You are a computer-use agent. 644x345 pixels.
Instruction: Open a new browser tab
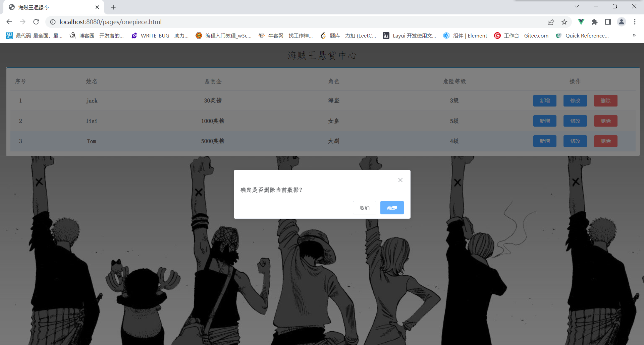coord(113,7)
